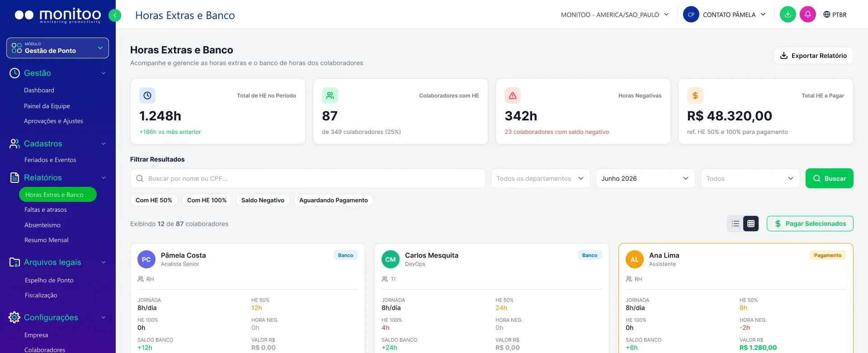
Task: Open Faltas e atrasos report
Action: 45,210
